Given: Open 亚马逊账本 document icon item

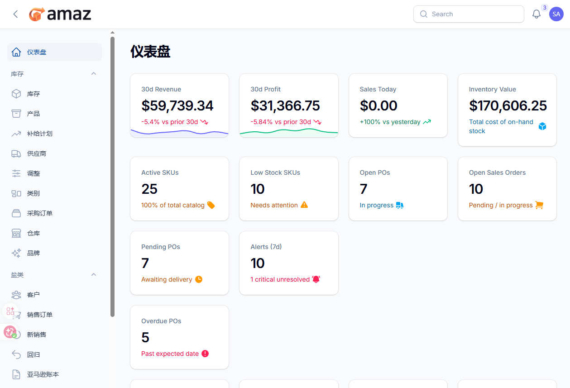Looking at the screenshot, I should click(16, 374).
